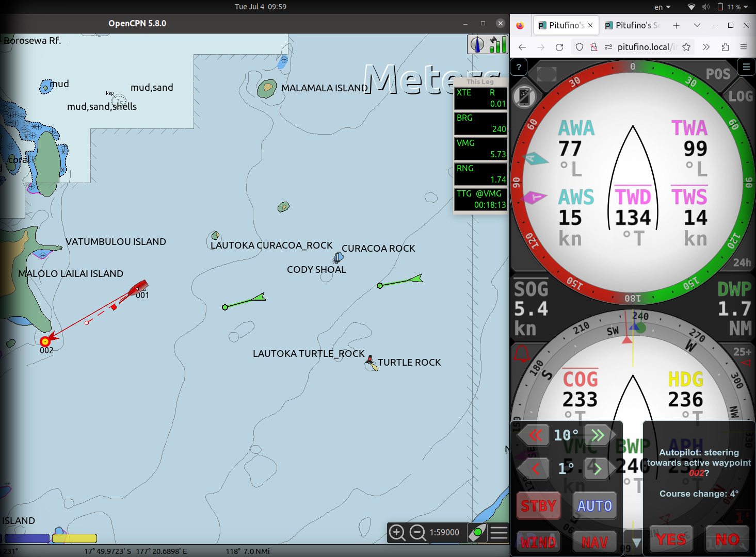756x557 pixels.
Task: Tap the fullscreen square icon in Pitufino
Action: click(546, 74)
